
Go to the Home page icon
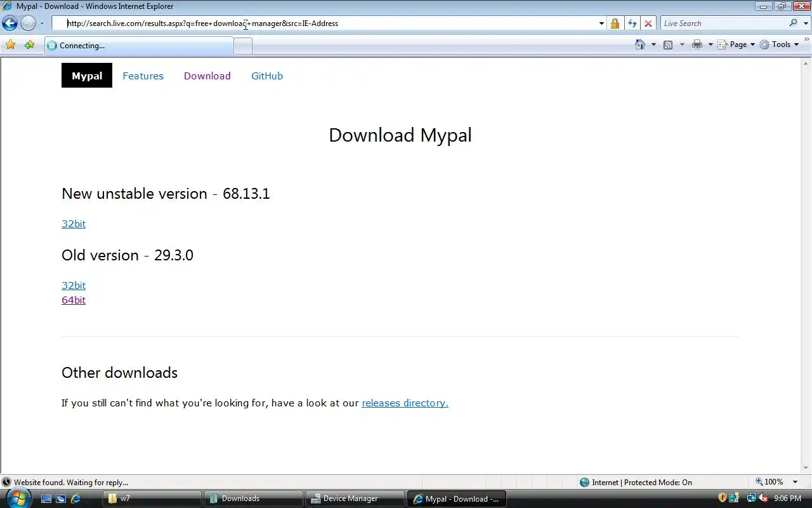point(640,44)
